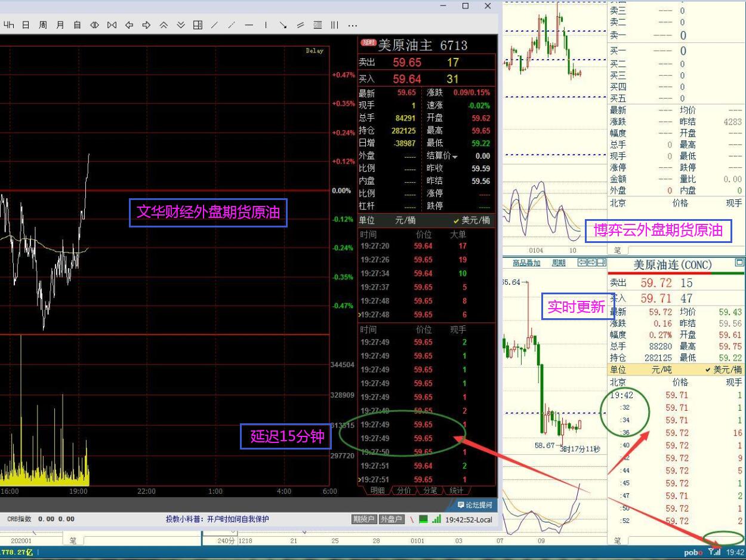Click the upper Pobo 笔 tab

coord(618,251)
